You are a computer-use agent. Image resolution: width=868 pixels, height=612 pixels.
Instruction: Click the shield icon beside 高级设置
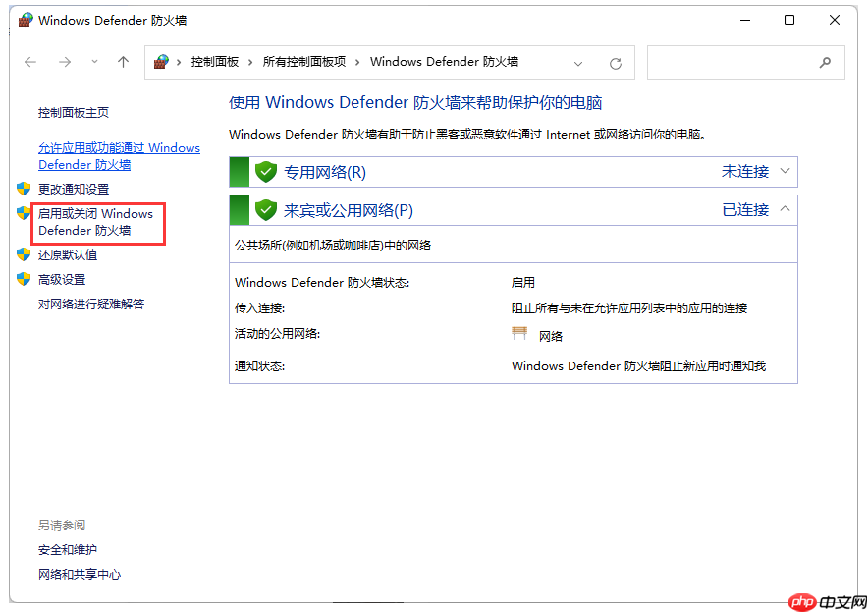(x=24, y=279)
